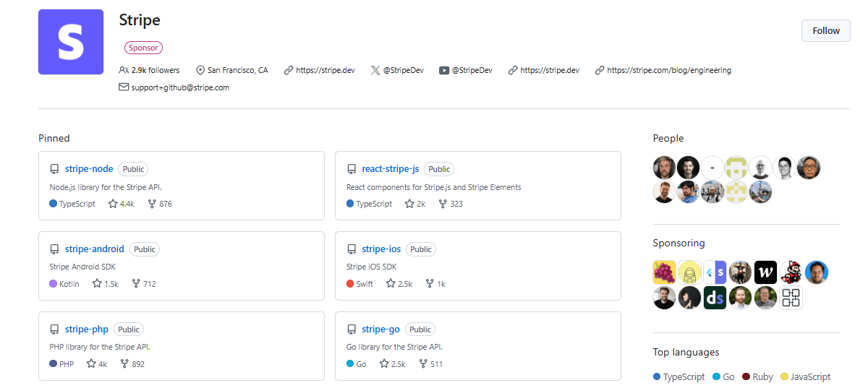
Task: Open the People section heading
Action: tap(668, 138)
